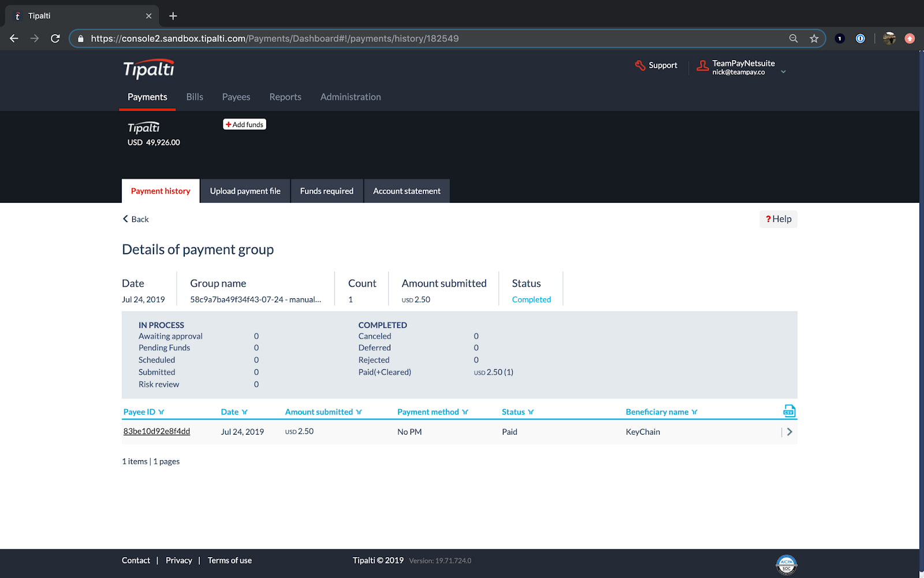This screenshot has width=924, height=578.
Task: Click the AICPA SOC badge
Action: pyautogui.click(x=786, y=565)
